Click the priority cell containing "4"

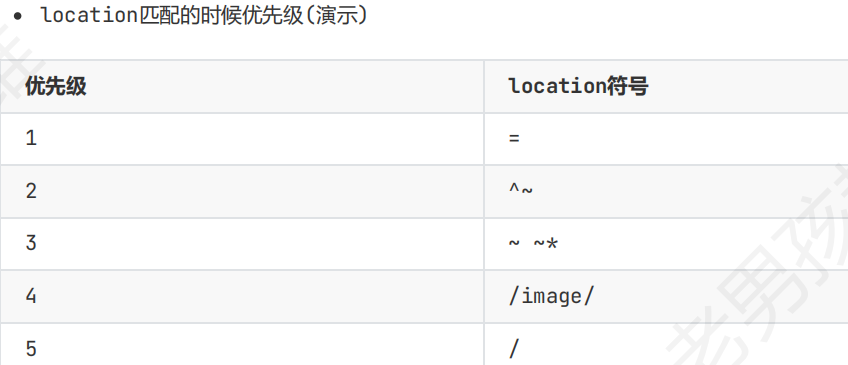242,296
